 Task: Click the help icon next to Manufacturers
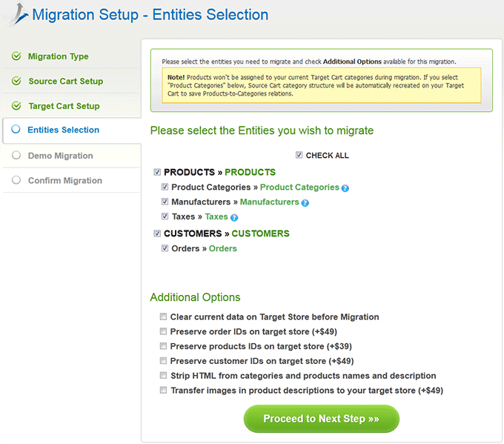305,203
